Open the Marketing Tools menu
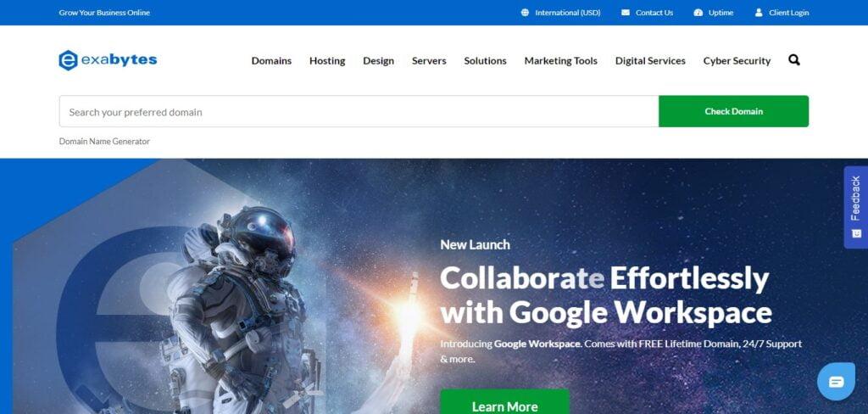Screen dimensions: 868x414 tap(561, 61)
